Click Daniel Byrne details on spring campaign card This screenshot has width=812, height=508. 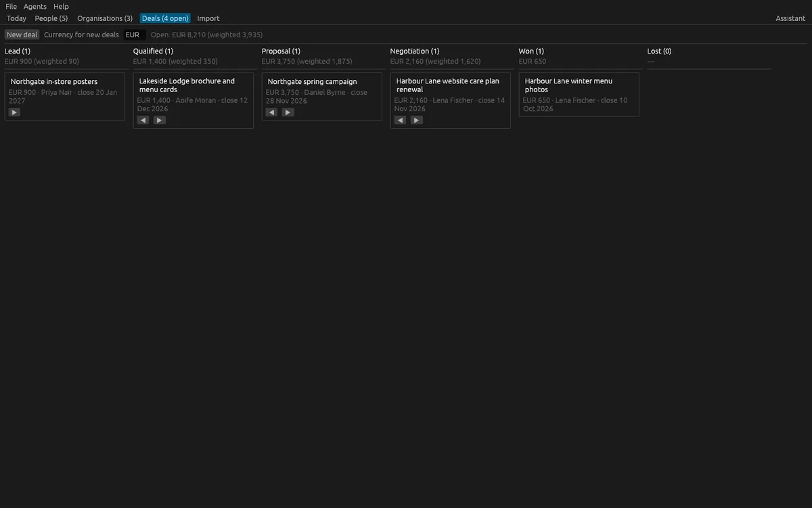317,96
